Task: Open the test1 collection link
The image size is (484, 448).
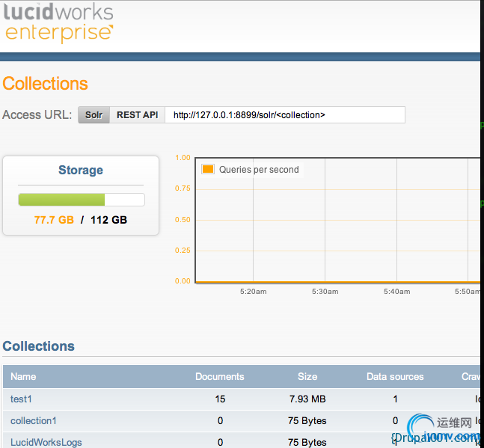Action: 21,399
